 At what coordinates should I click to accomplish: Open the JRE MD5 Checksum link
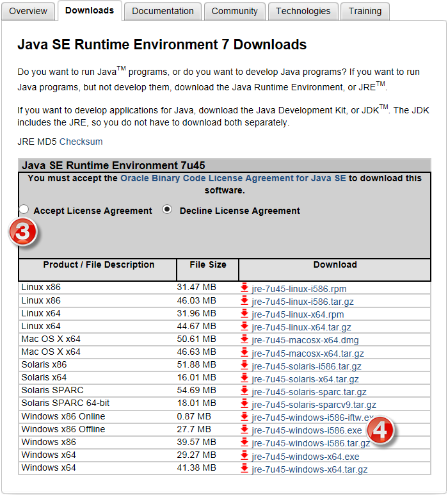coord(81,142)
